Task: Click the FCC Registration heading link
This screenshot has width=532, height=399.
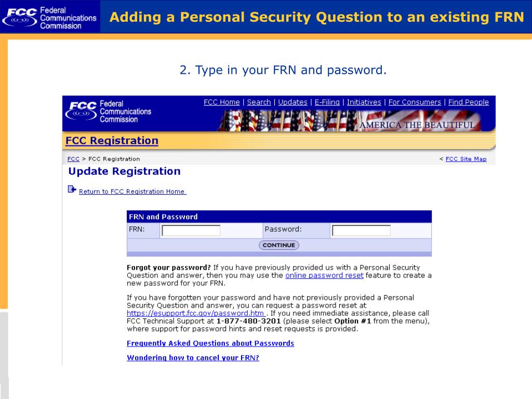Action: click(112, 140)
